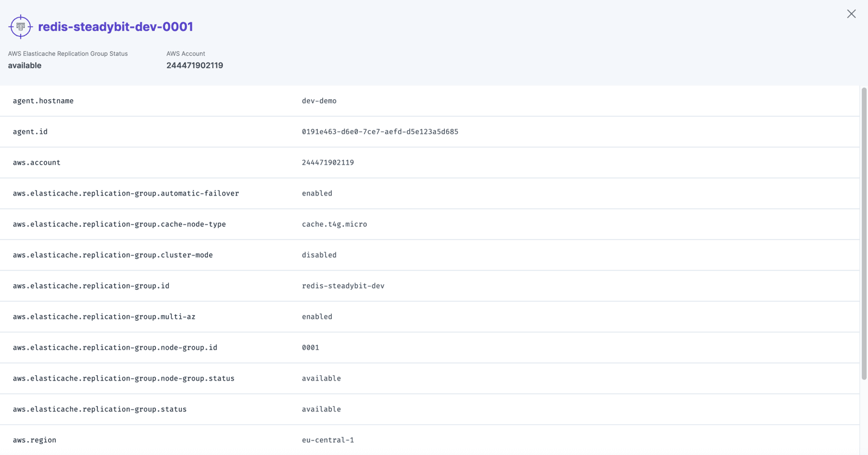Close the target details panel

point(851,14)
